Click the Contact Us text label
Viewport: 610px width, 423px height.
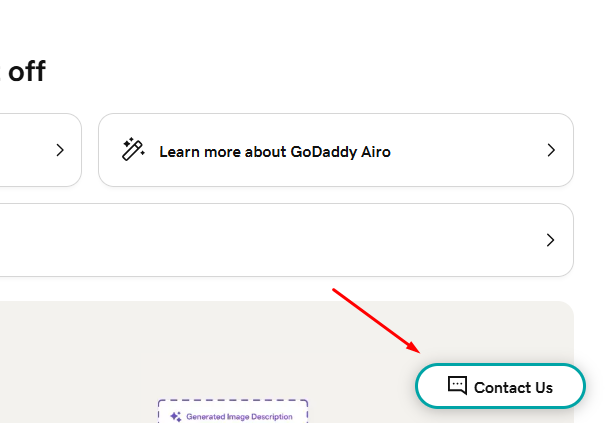513,387
